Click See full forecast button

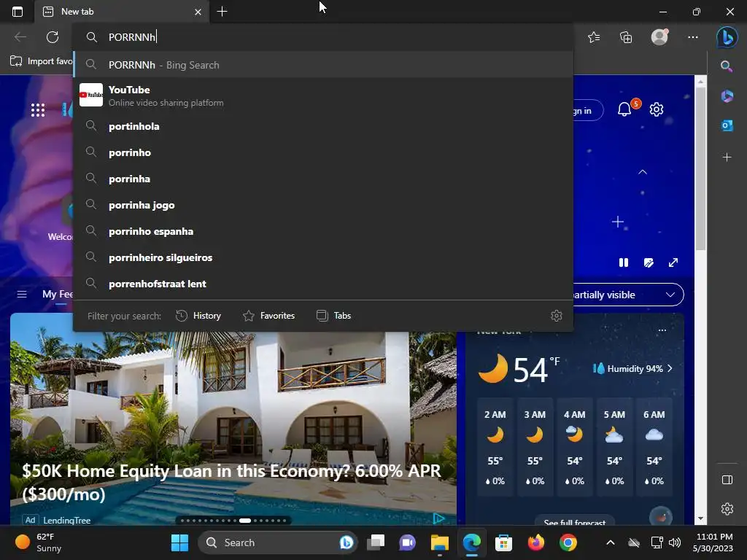[575, 522]
